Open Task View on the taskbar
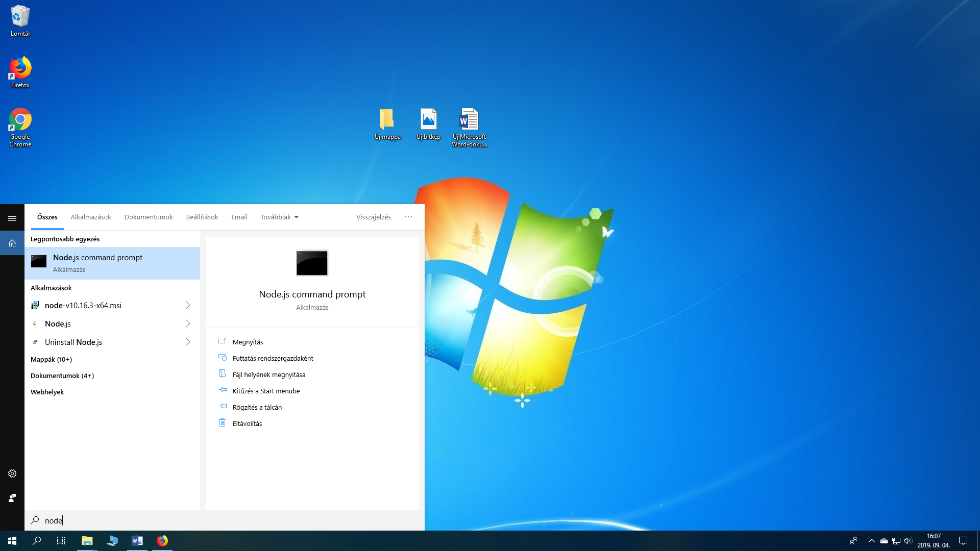The width and height of the screenshot is (980, 551). click(x=61, y=541)
